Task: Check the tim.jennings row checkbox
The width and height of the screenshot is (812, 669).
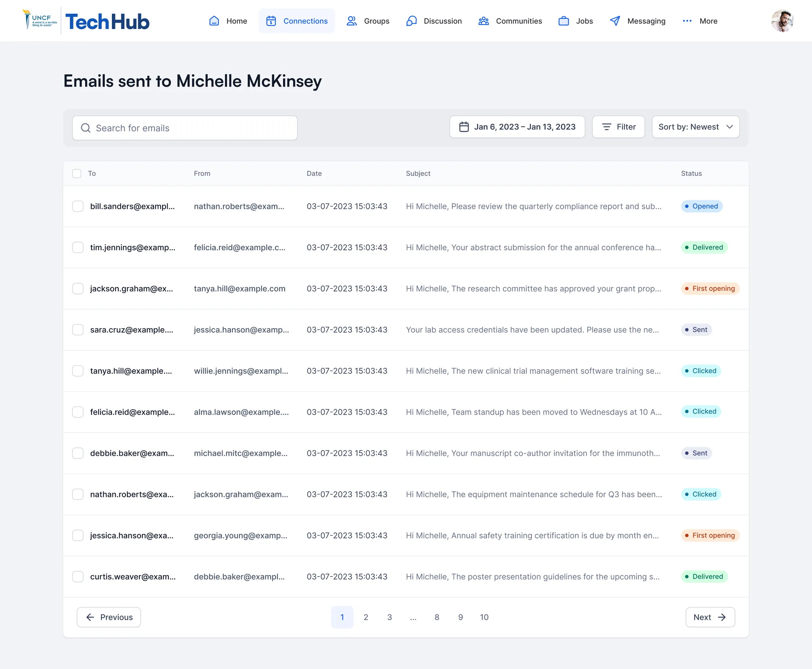Action: point(78,247)
